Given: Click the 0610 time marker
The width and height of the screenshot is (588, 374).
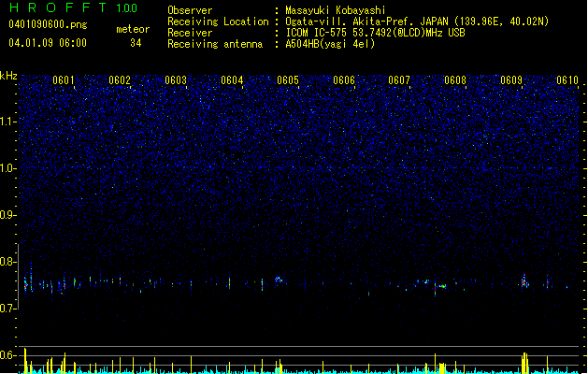Looking at the screenshot, I should click(567, 80).
